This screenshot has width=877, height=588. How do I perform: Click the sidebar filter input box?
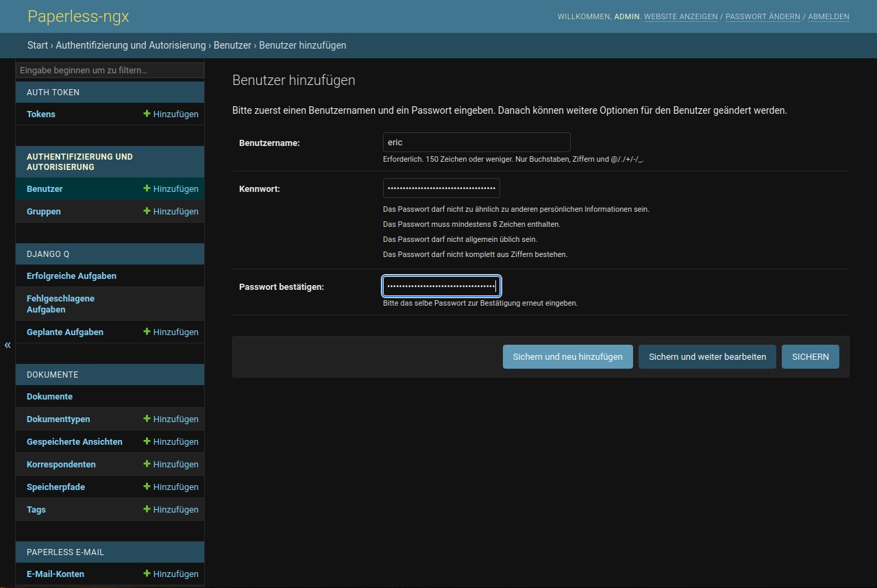pos(110,71)
